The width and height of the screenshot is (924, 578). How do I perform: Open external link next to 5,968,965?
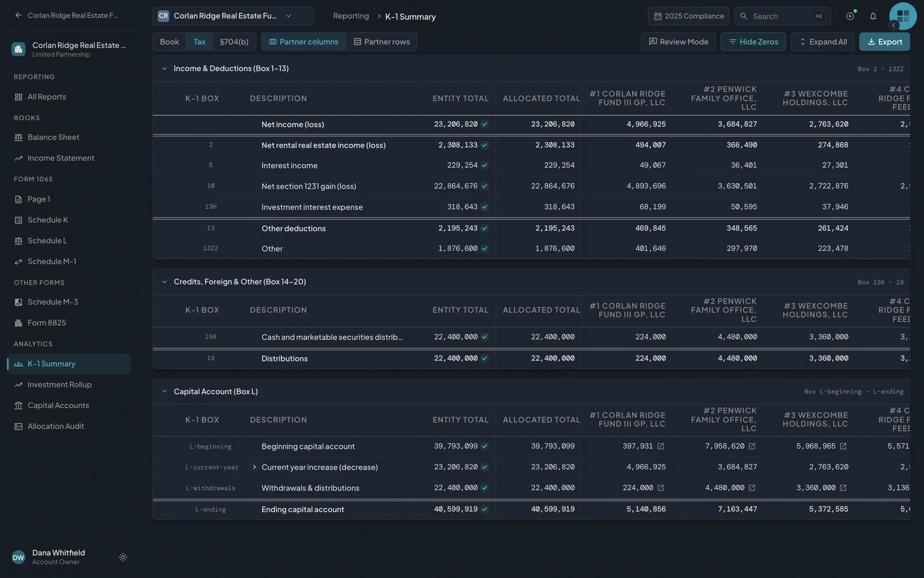[843, 446]
